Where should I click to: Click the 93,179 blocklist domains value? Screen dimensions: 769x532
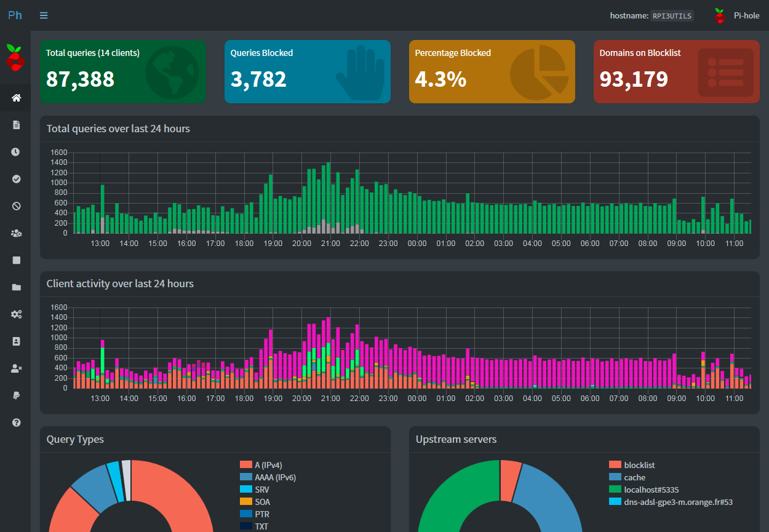[634, 79]
